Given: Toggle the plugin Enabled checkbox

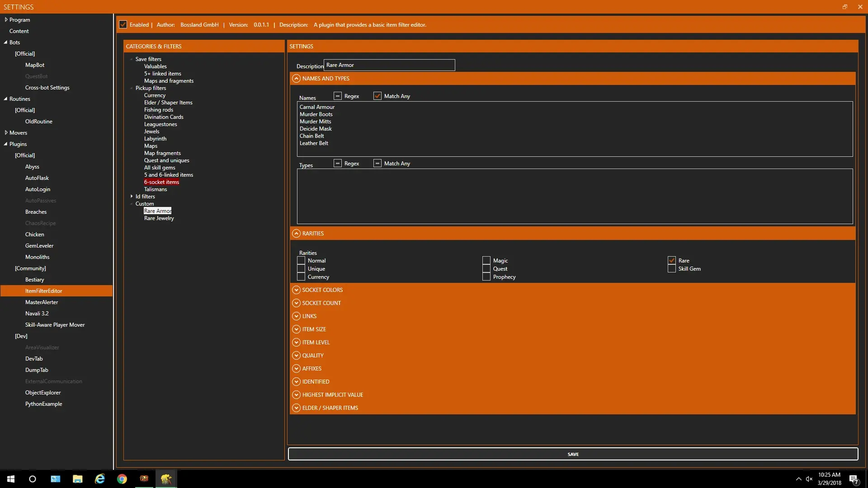Looking at the screenshot, I should tap(123, 25).
